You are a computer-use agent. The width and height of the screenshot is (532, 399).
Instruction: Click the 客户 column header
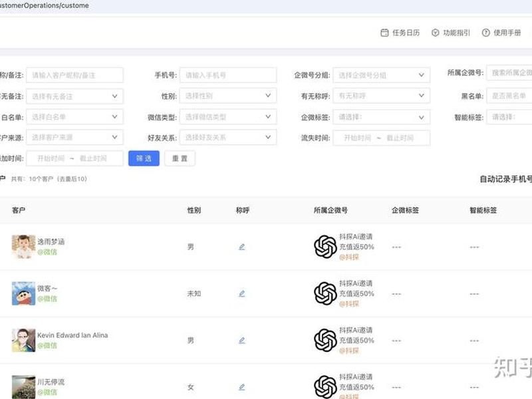pos(19,210)
